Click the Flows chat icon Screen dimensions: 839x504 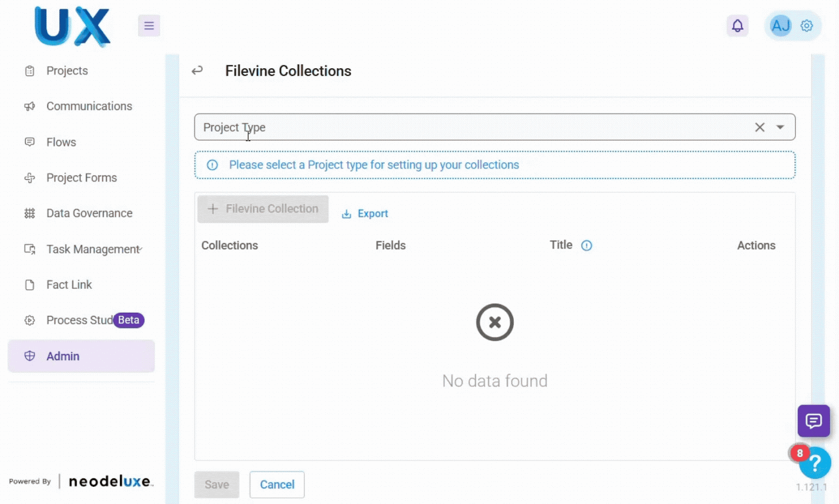[30, 142]
